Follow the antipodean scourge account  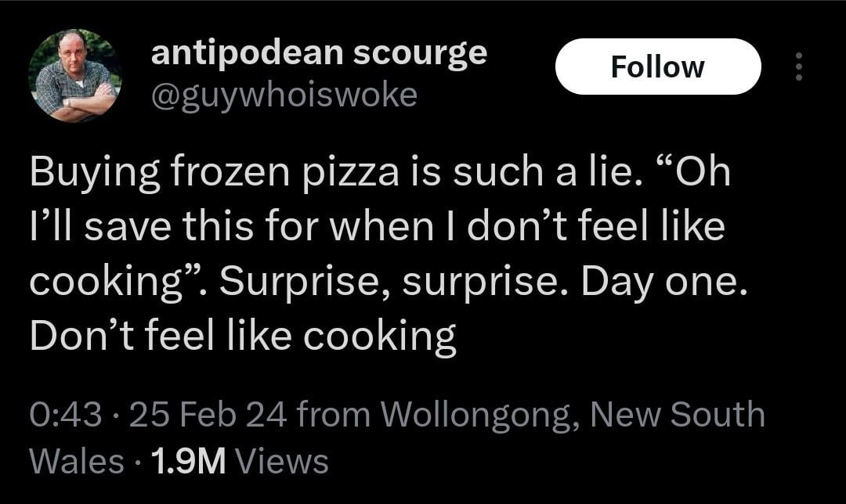pos(657,67)
